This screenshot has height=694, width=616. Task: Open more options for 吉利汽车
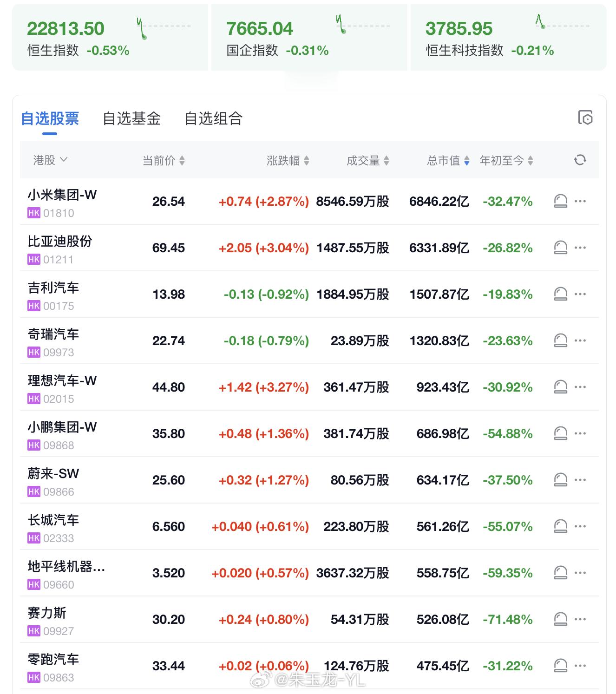pos(580,294)
